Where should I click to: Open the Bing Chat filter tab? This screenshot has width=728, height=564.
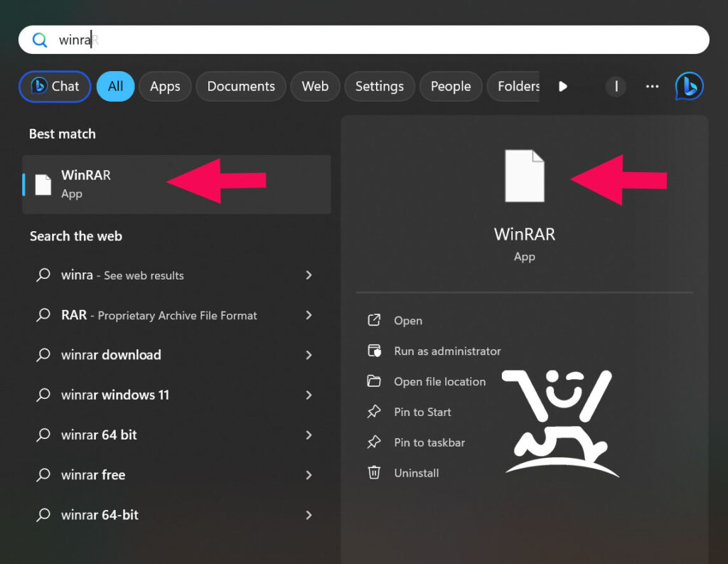point(55,86)
